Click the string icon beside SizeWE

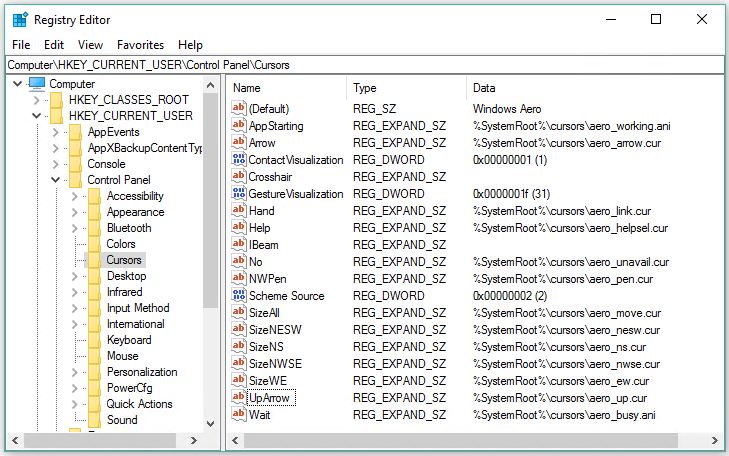click(x=239, y=380)
